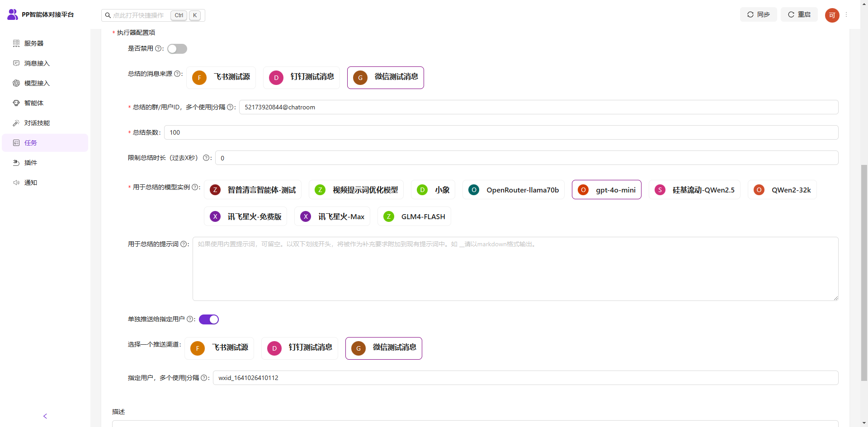Click the 指定用户 input field
Viewport: 868px width, 427px height.
click(x=526, y=378)
